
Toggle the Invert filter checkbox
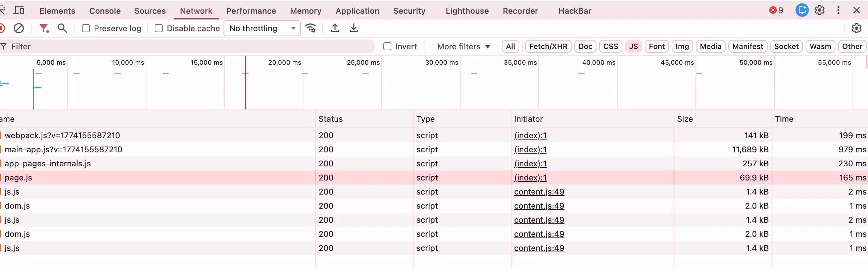[387, 47]
